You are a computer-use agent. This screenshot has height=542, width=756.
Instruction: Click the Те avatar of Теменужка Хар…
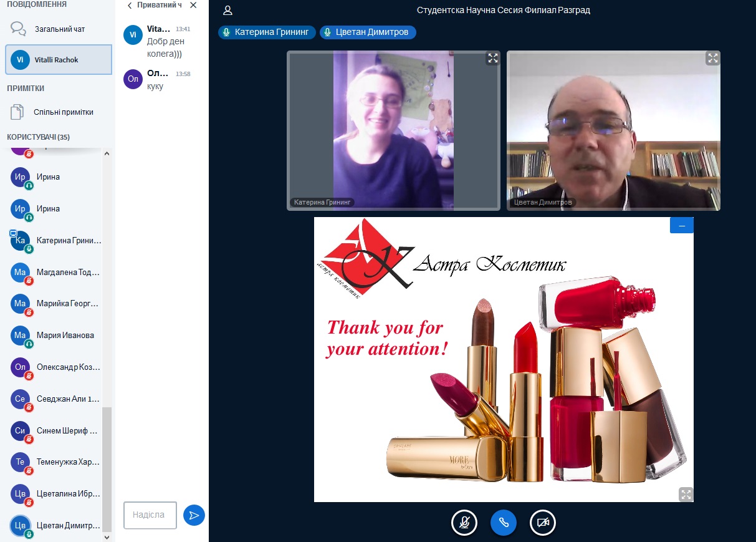pos(21,462)
